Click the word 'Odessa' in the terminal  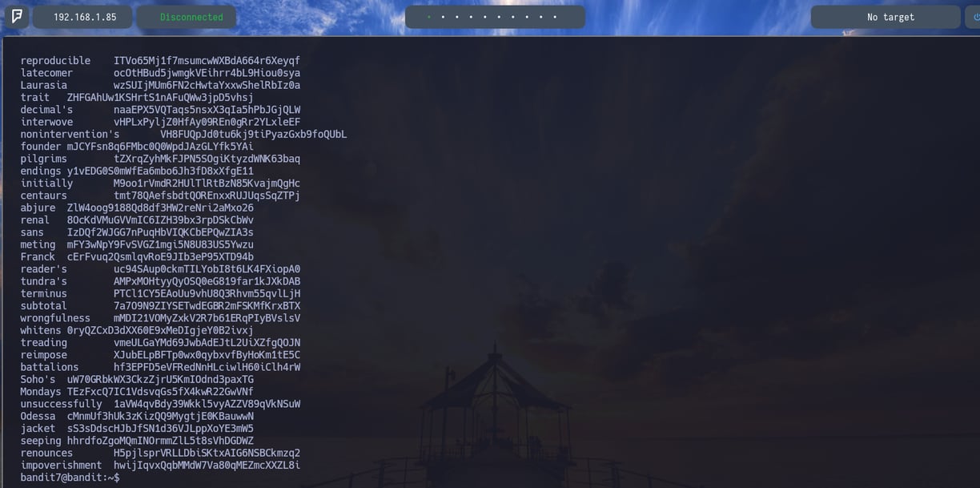coord(38,417)
